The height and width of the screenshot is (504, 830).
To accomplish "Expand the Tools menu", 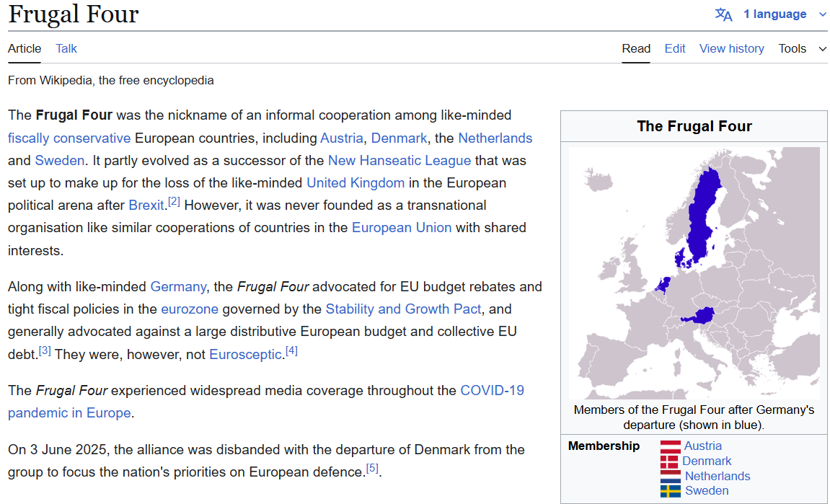I will [802, 49].
